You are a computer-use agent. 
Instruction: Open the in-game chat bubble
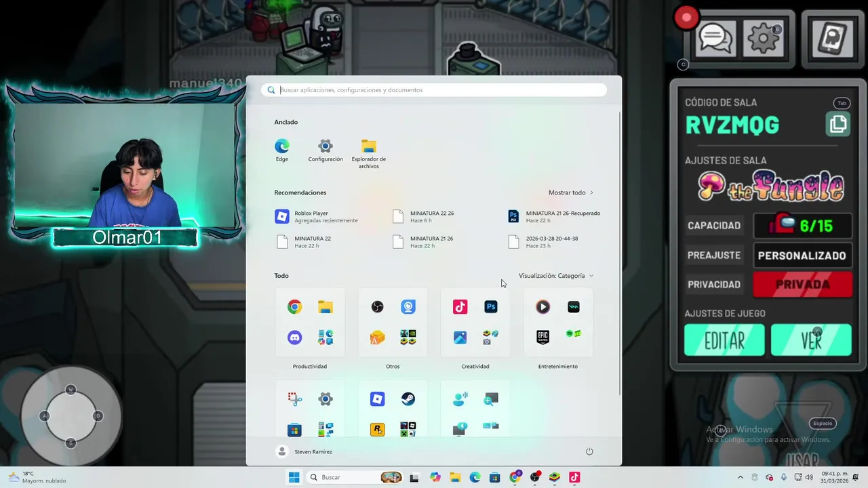715,38
